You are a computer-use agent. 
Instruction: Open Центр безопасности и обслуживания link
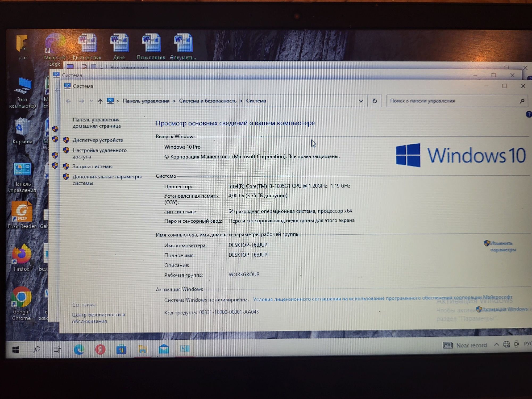98,318
